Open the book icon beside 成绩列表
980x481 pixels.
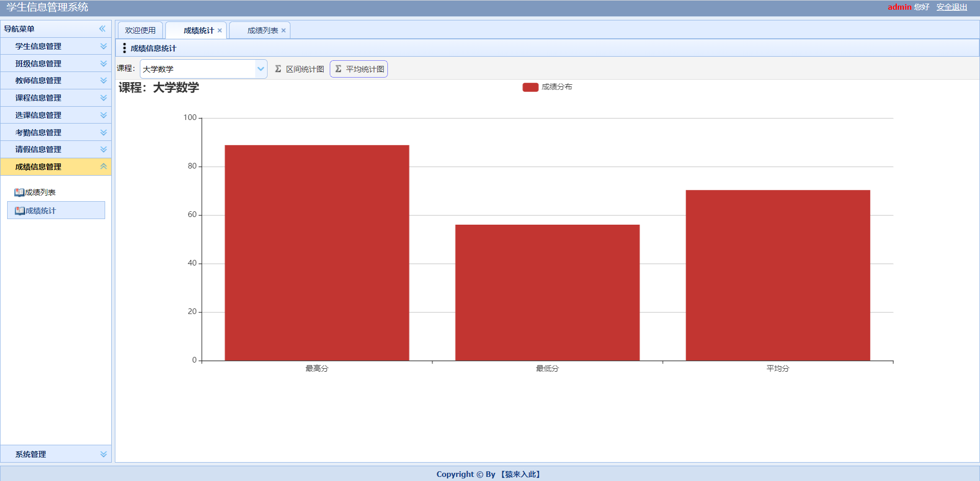pyautogui.click(x=19, y=193)
